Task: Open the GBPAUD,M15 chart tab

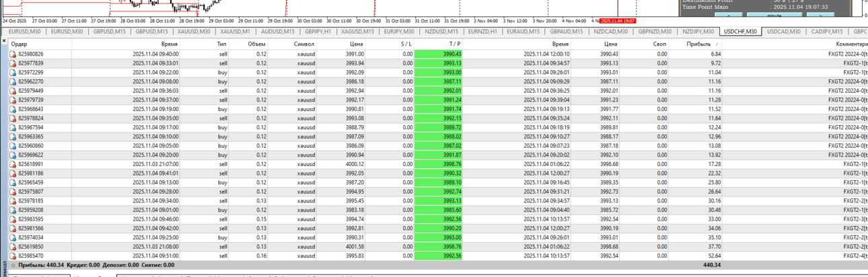Action: click(566, 32)
